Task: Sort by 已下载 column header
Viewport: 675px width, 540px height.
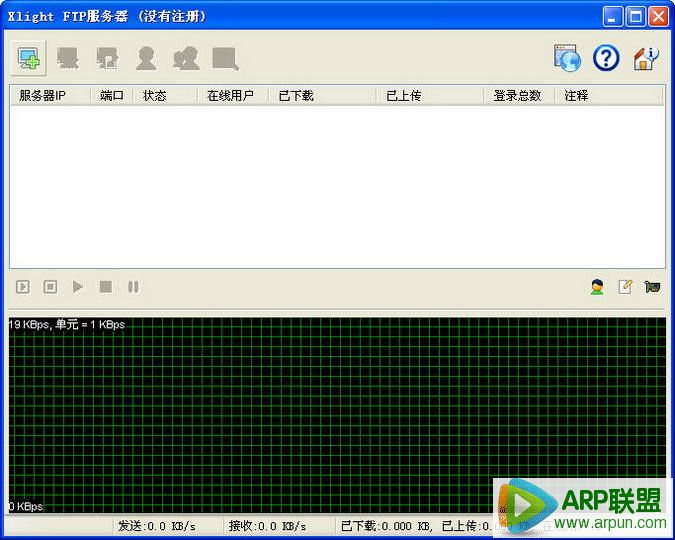Action: tap(322, 95)
